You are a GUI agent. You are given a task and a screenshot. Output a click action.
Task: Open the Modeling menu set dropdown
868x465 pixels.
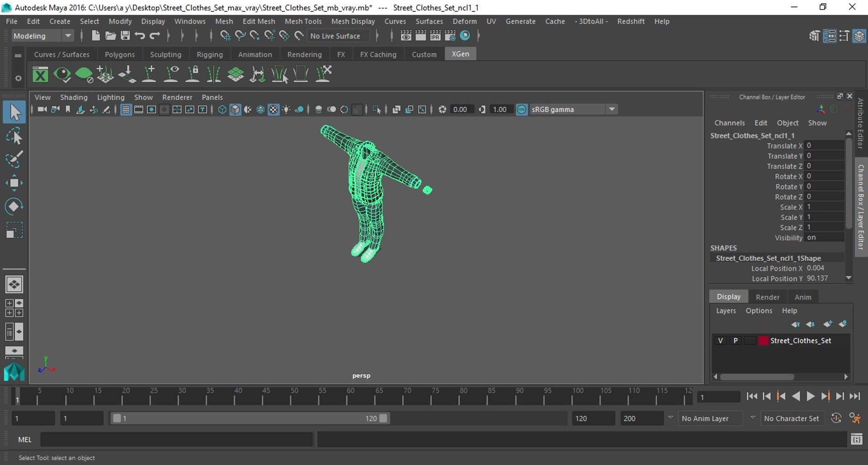pos(42,36)
